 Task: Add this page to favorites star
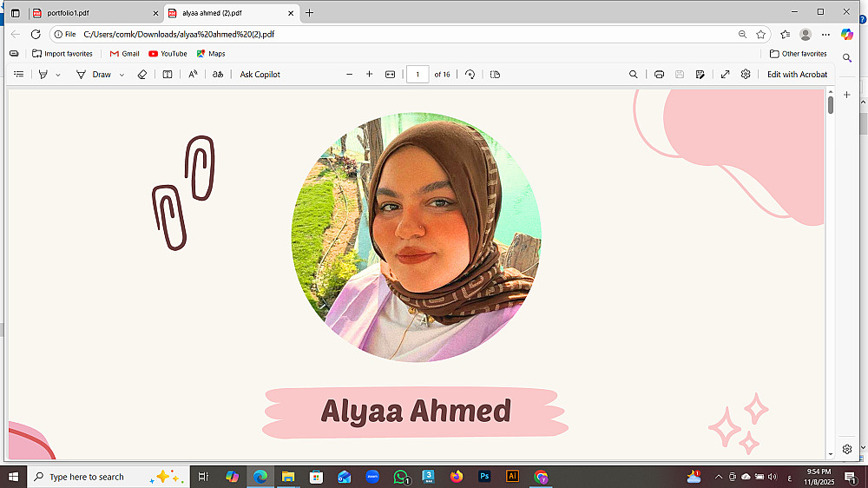tap(760, 35)
